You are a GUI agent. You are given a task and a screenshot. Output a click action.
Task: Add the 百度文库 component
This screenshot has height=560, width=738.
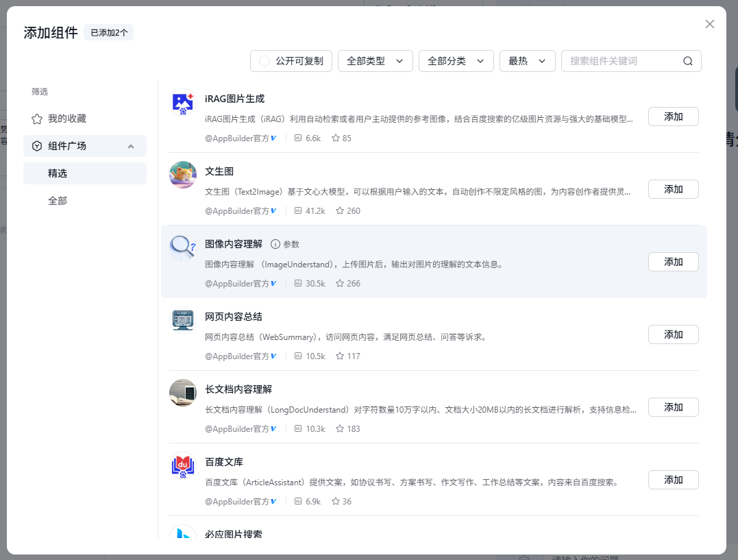[x=673, y=480]
